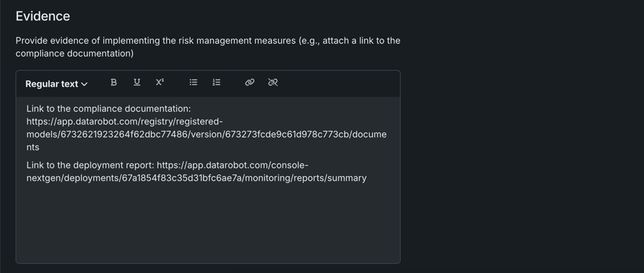Toggle superscript formatting
The height and width of the screenshot is (273, 644).
pos(160,82)
